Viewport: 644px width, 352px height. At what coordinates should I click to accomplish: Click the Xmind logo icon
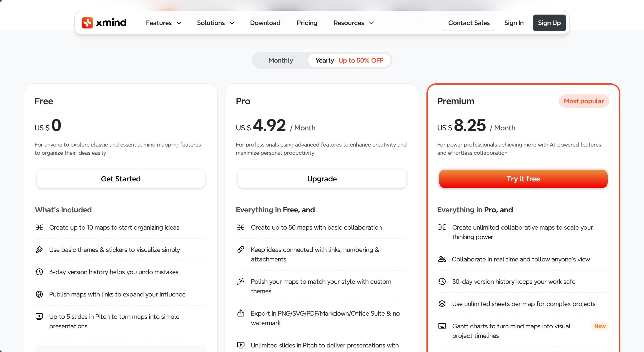tap(88, 23)
